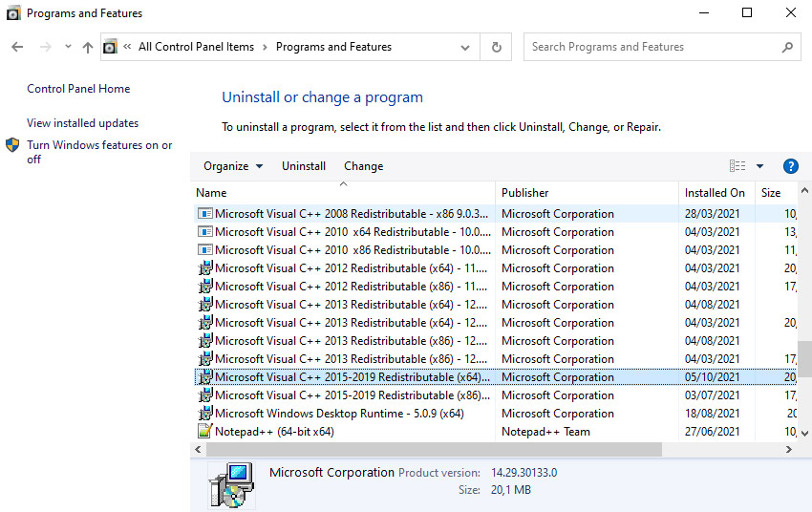Select Visual C++ 2013 (x64) installed 04/03/2021
Screen dimensions: 812x512
pos(496,323)
